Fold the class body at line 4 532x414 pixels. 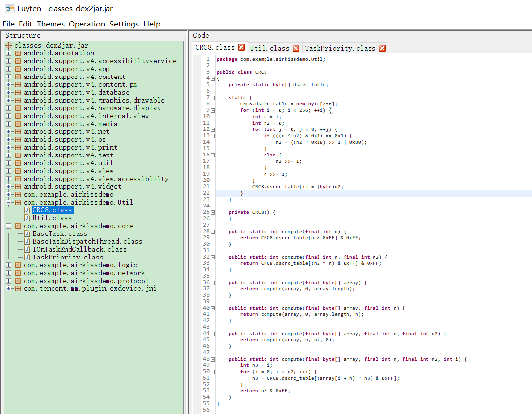pos(213,78)
